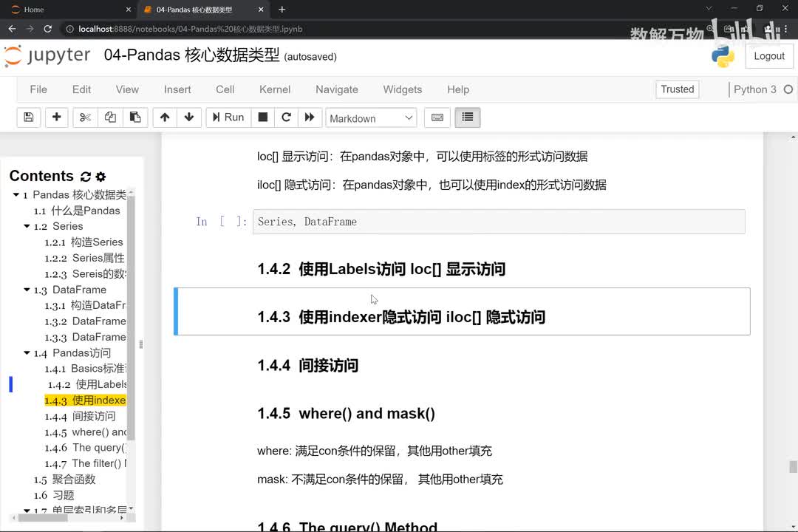Image resolution: width=798 pixels, height=532 pixels.
Task: Jump to 1.4.2 使用Labels entry in Contents
Action: [x=87, y=384]
